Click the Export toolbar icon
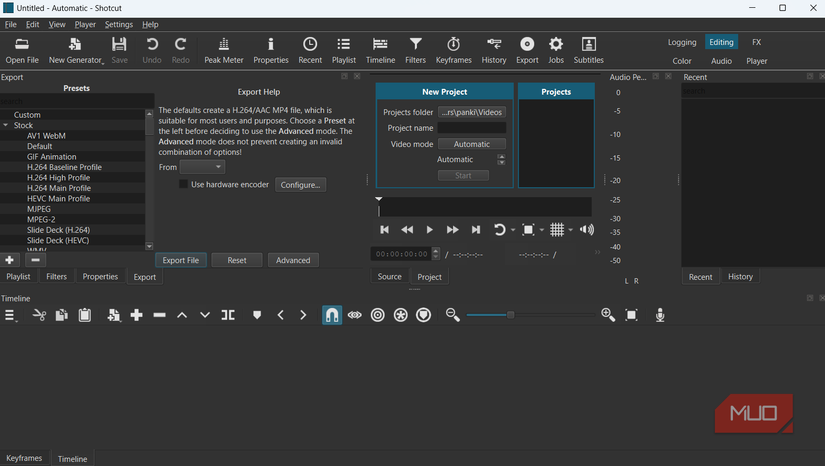 pos(527,50)
